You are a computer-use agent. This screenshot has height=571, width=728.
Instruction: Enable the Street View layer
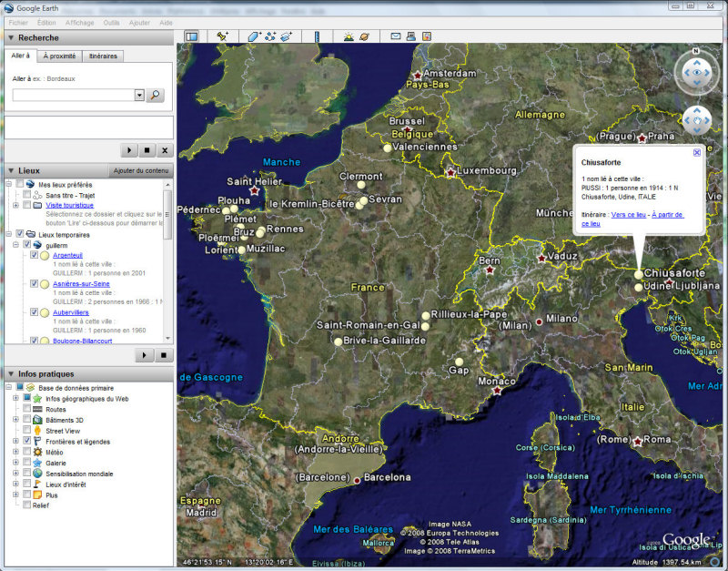pyautogui.click(x=26, y=430)
